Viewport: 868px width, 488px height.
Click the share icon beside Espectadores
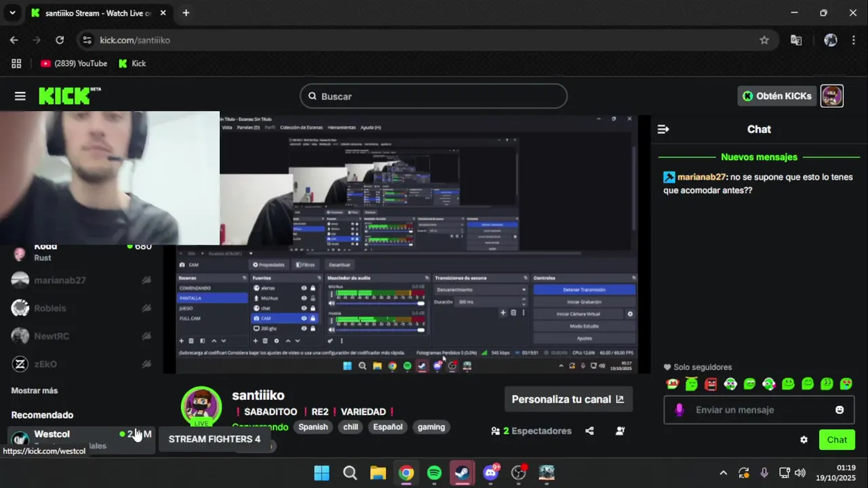(x=589, y=431)
